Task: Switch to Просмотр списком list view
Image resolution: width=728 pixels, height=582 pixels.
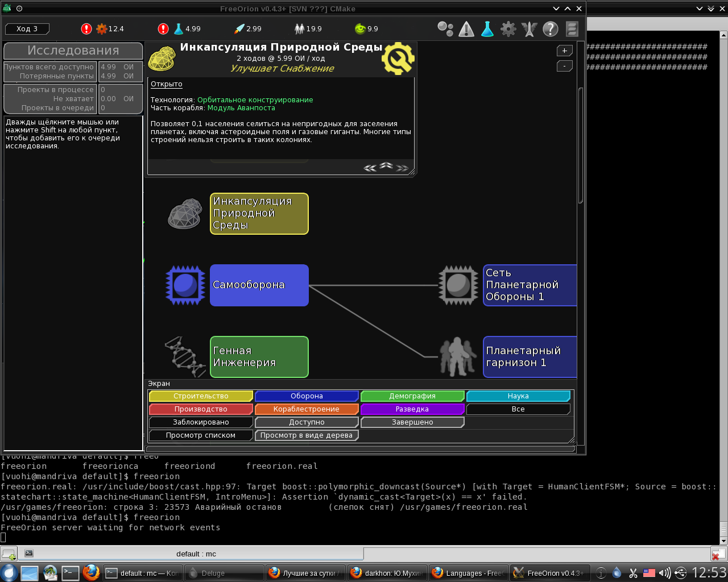Action: (201, 435)
